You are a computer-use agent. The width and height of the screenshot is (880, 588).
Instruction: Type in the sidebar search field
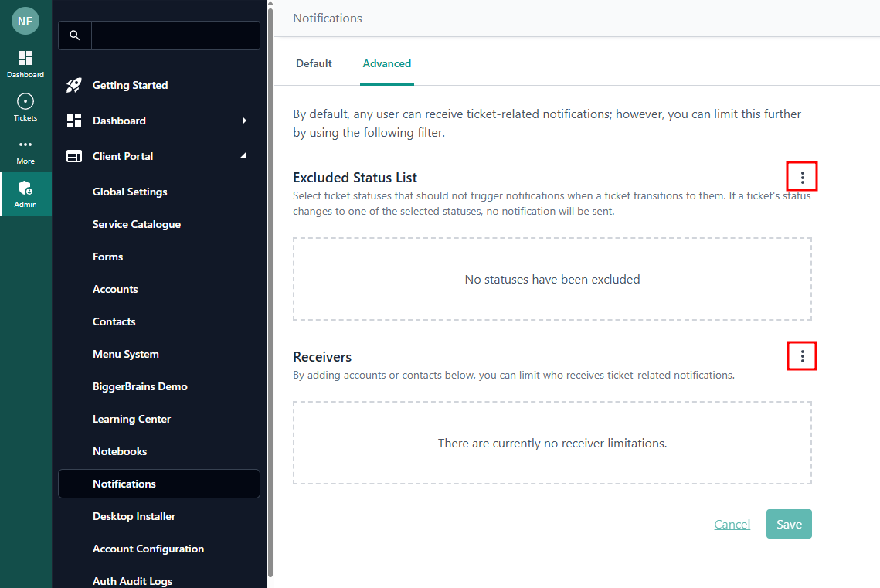175,36
